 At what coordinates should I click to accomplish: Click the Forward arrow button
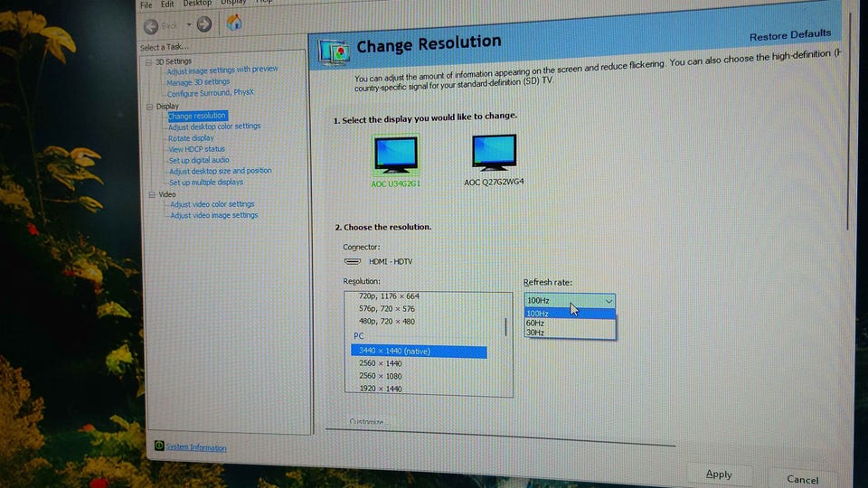(204, 23)
